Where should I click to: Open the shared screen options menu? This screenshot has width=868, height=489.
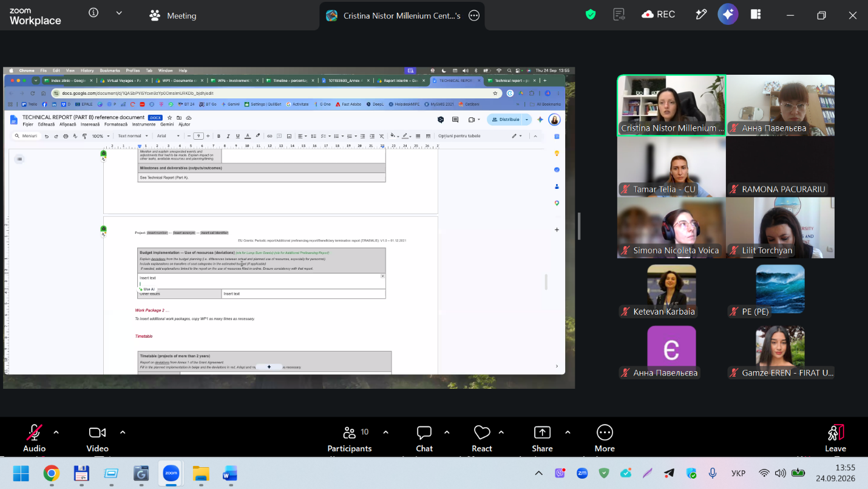point(474,16)
